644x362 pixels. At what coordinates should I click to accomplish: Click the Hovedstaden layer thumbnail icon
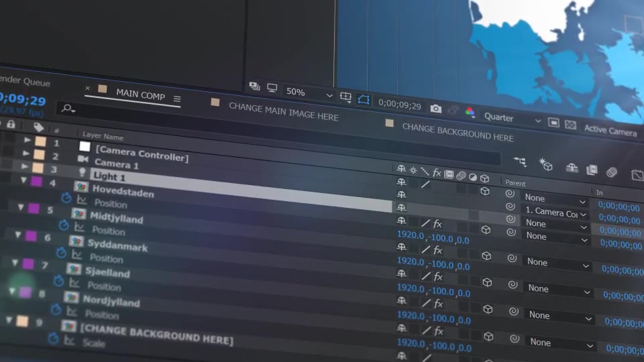pos(81,187)
